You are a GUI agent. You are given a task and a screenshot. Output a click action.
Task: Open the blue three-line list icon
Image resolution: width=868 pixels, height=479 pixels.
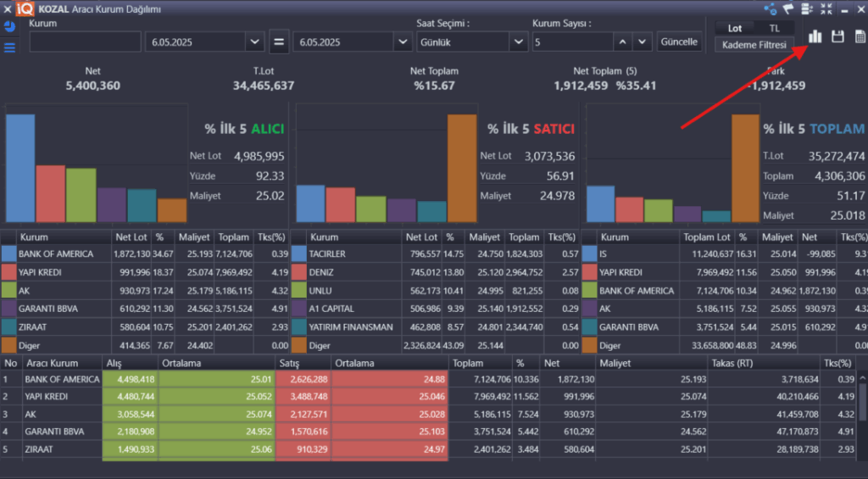9,47
